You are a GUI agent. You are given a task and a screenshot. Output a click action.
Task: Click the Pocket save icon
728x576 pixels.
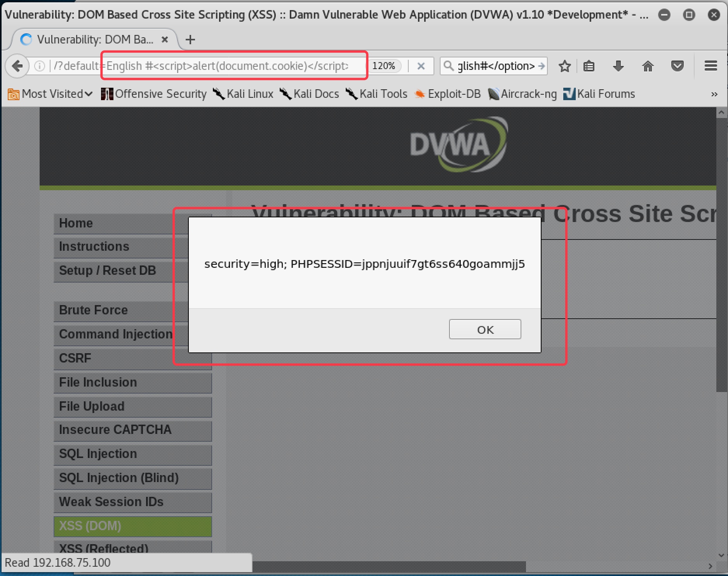pyautogui.click(x=677, y=66)
